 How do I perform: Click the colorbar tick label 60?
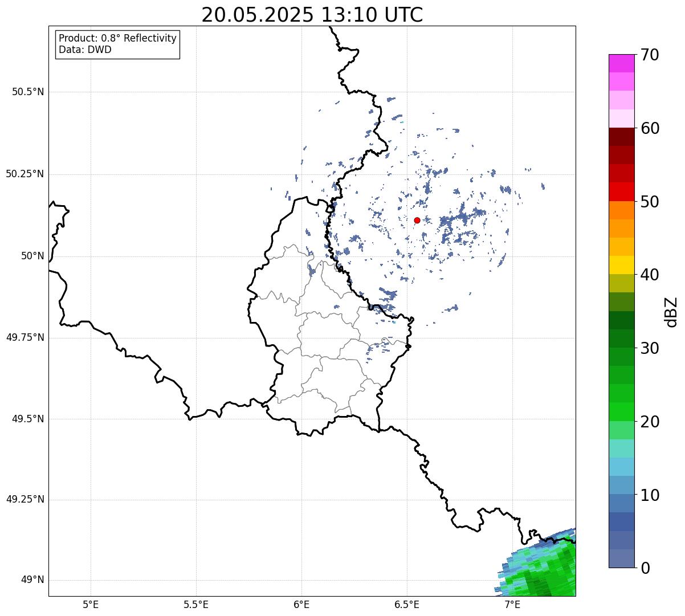[x=650, y=128]
